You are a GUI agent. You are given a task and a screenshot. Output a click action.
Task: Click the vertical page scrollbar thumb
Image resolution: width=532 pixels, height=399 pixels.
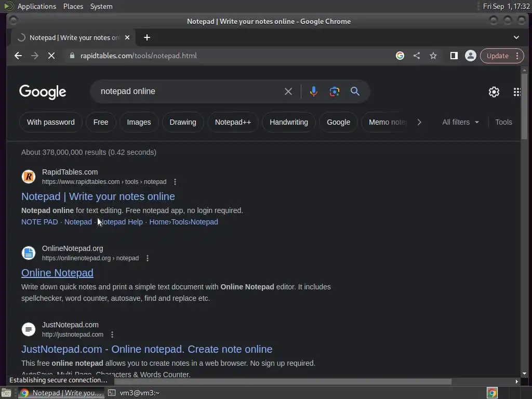[524, 106]
